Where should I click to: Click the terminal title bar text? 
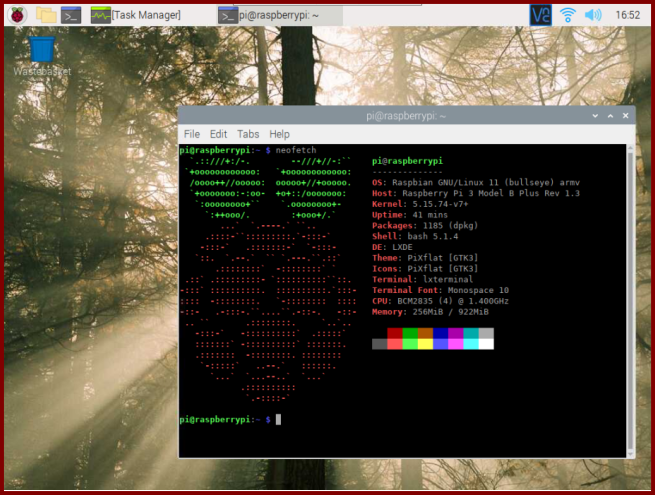(x=406, y=116)
